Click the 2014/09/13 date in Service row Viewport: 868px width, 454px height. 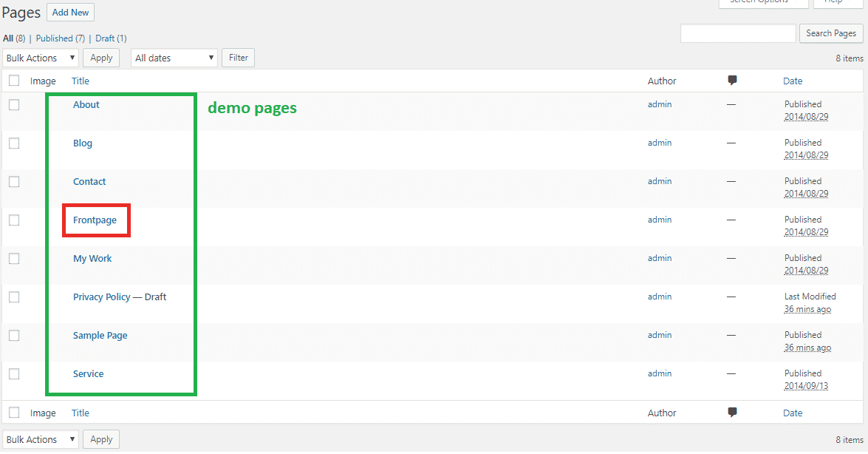pos(806,386)
